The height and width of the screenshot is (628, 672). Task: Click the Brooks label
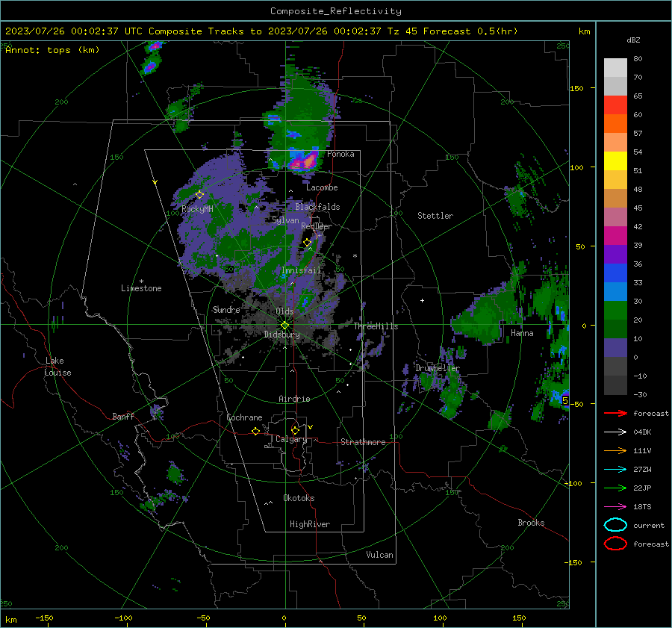(531, 523)
